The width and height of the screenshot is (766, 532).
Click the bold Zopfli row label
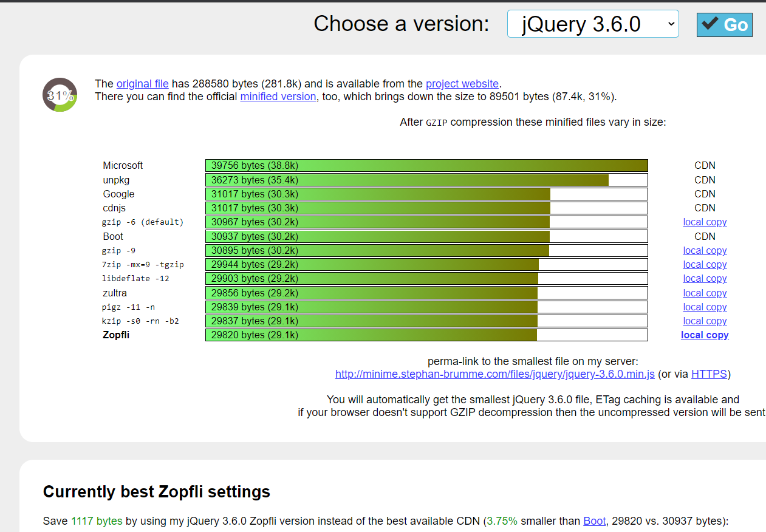(x=116, y=335)
